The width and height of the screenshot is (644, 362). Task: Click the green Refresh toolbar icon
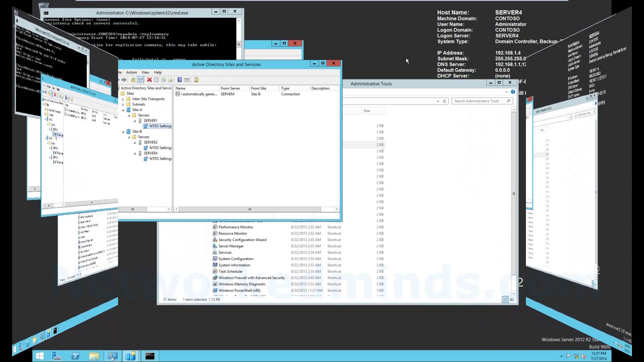[x=163, y=80]
